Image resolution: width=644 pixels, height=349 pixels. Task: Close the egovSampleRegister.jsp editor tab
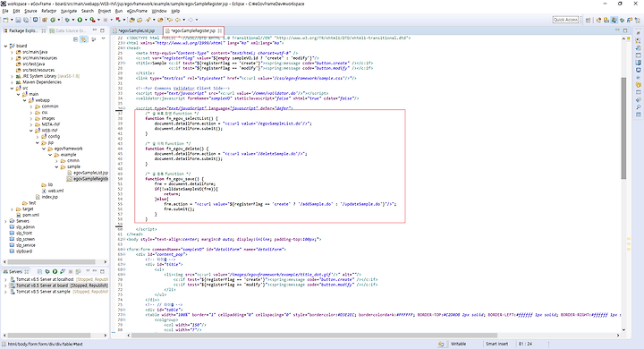tap(220, 30)
